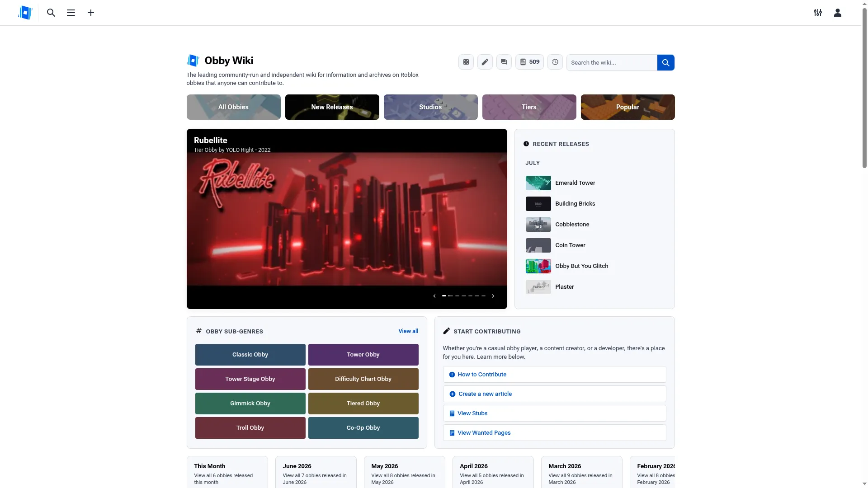
Task: Select the Troll Obby sub-genre
Action: pyautogui.click(x=250, y=428)
